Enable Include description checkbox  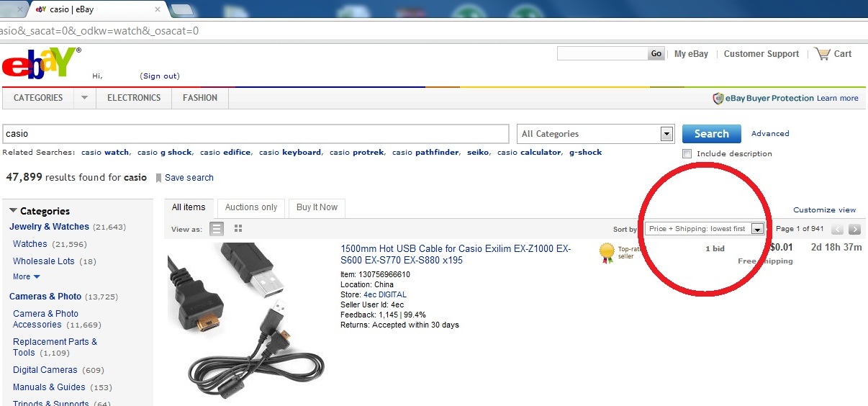click(x=687, y=153)
